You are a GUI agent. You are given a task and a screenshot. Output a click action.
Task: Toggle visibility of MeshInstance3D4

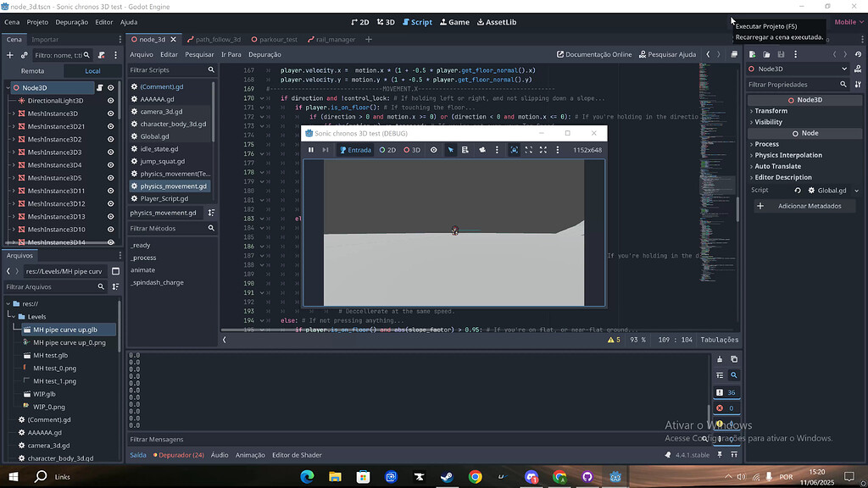click(x=111, y=165)
